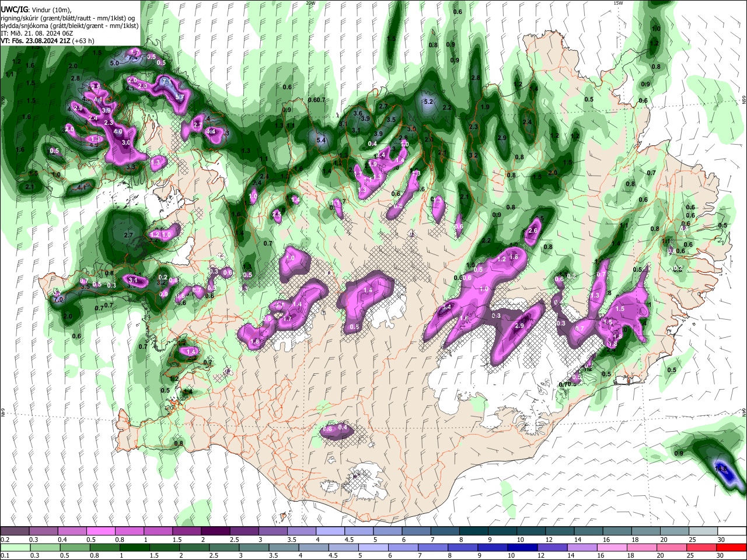This screenshot has height=560, width=747.
Task: Select the darkest purple snow swatch between 2 and 2.5
Action: coord(215,531)
